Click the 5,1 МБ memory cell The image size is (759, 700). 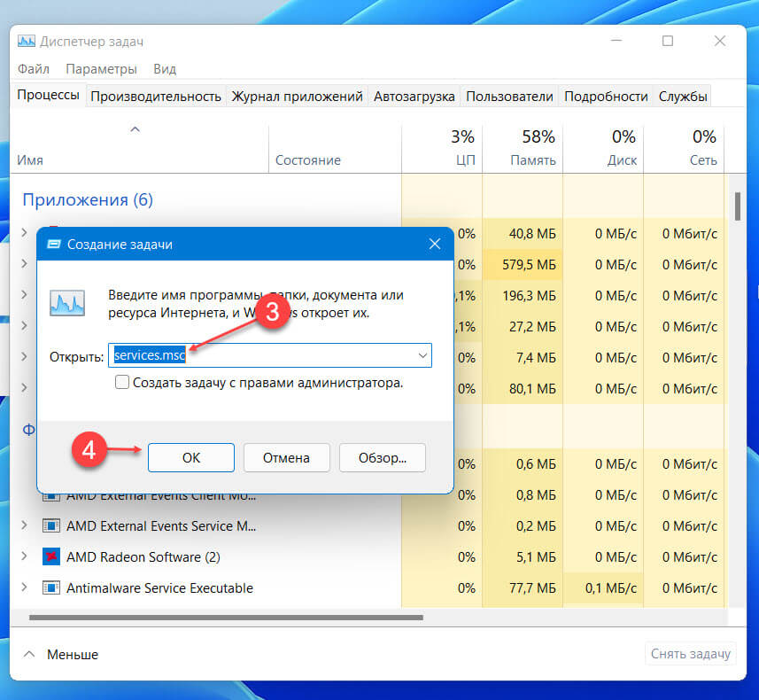click(x=523, y=556)
